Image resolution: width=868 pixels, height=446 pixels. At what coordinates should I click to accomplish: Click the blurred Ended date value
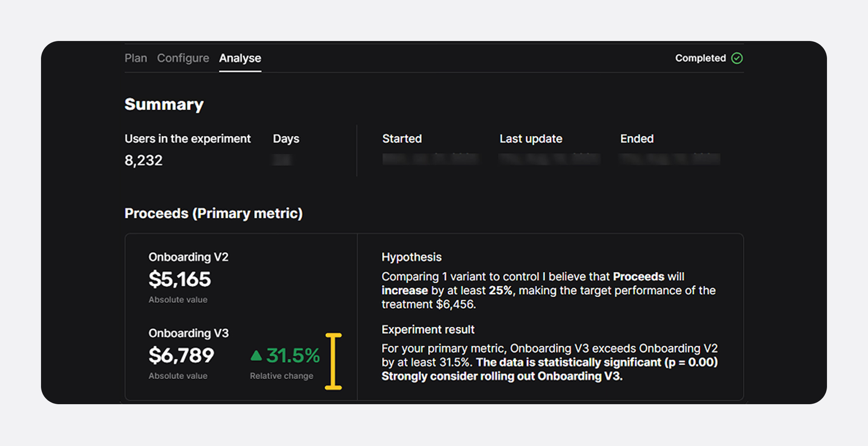click(670, 159)
